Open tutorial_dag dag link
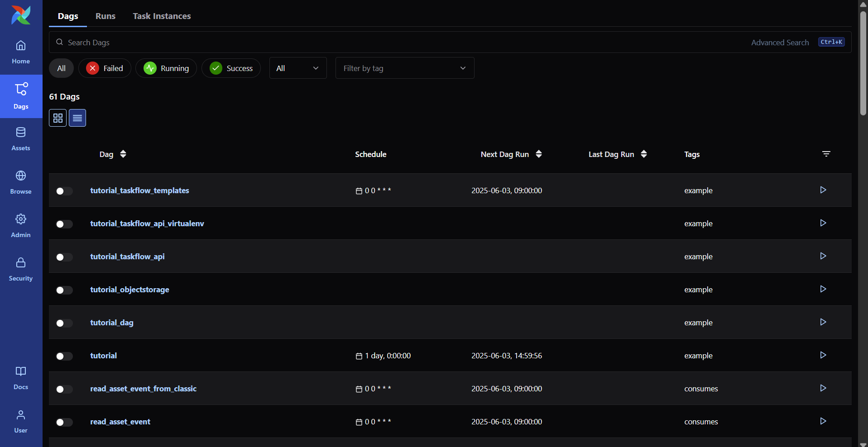Viewport: 868px width, 447px height. (112, 323)
